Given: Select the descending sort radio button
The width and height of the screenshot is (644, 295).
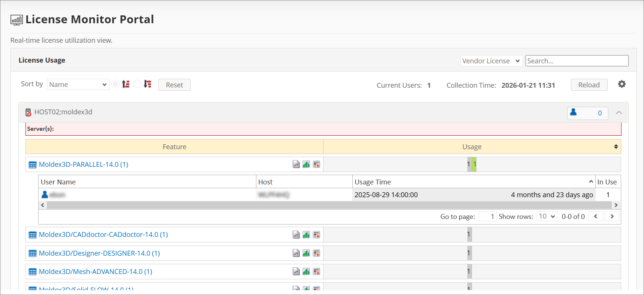Looking at the screenshot, I should tap(138, 84).
